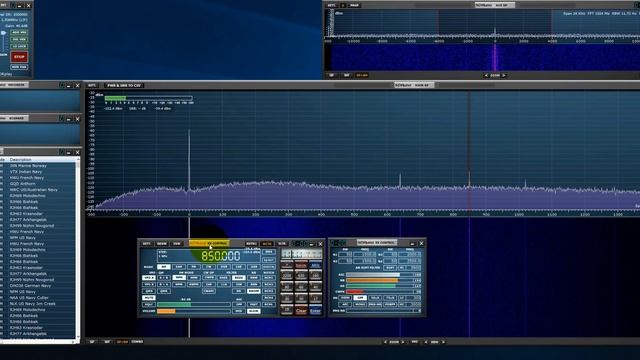Image resolution: width=640 pixels, height=360 pixels.
Task: Adjust the orange VOLUME slider
Action: coord(194,311)
